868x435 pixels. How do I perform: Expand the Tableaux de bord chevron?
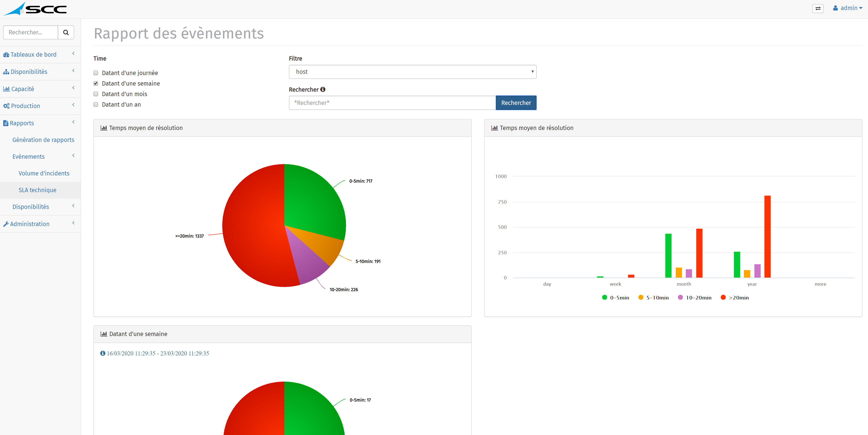(73, 54)
